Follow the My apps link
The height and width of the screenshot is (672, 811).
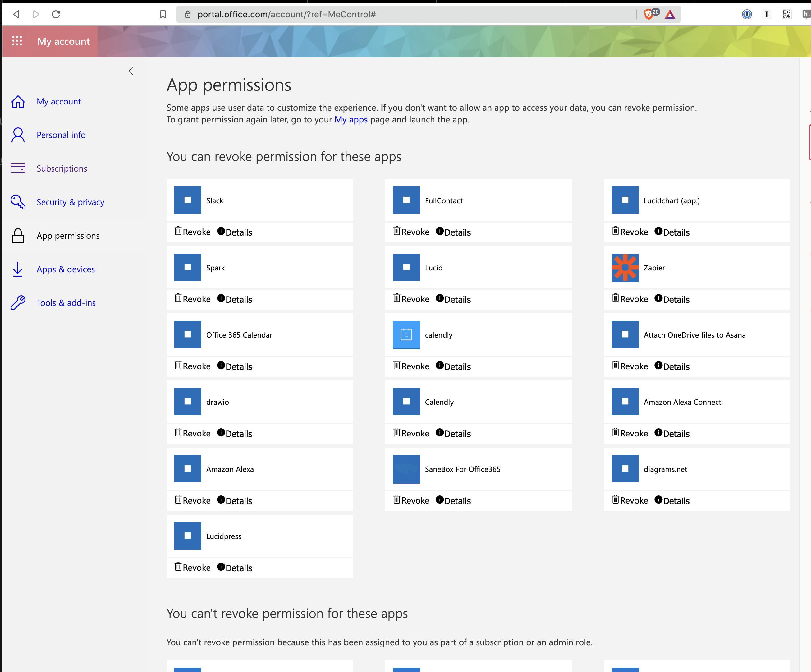pos(351,120)
